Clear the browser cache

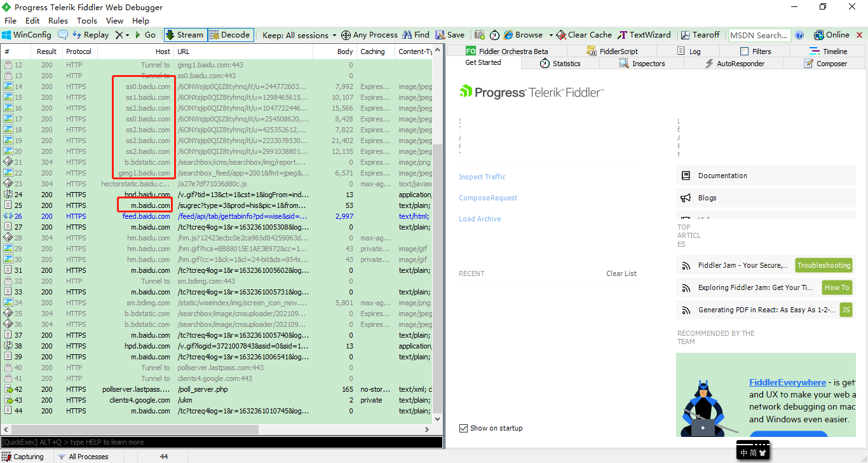584,35
